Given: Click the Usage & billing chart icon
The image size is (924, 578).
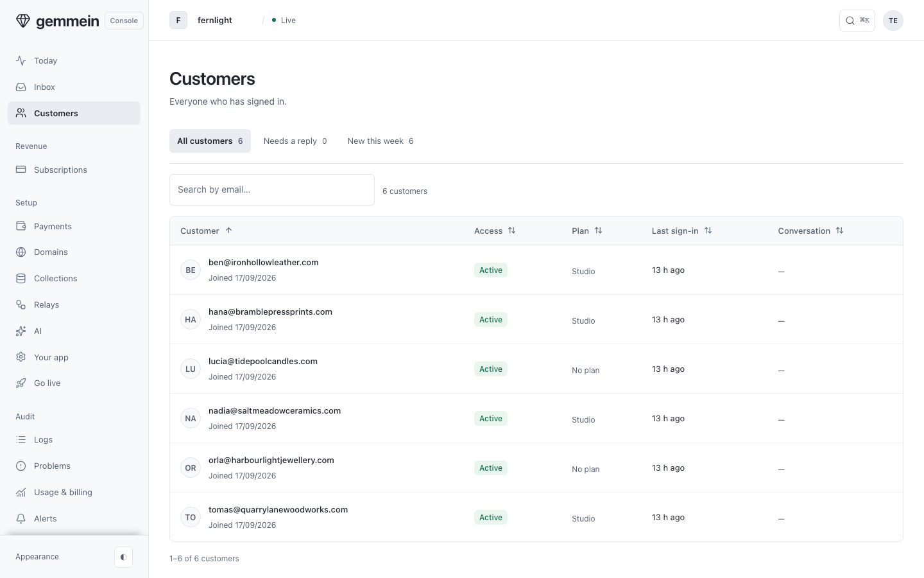Looking at the screenshot, I should [21, 492].
